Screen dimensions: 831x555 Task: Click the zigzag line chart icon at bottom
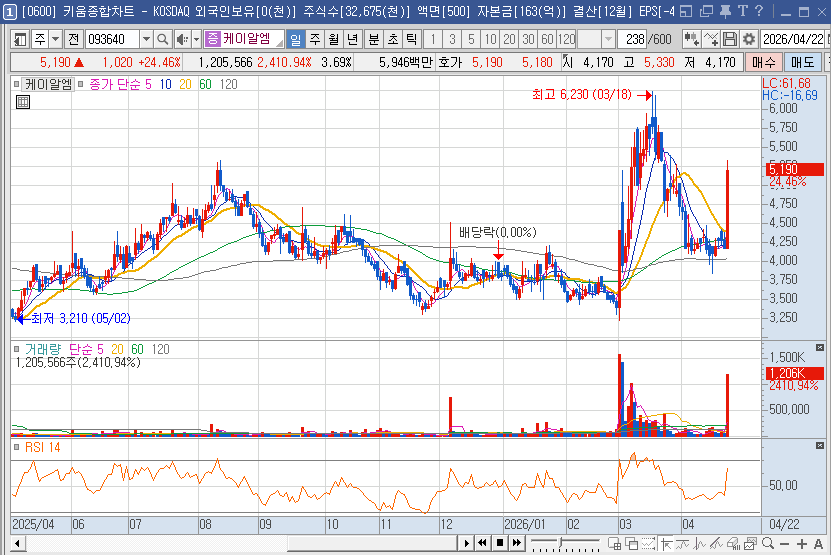pyautogui.click(x=700, y=543)
